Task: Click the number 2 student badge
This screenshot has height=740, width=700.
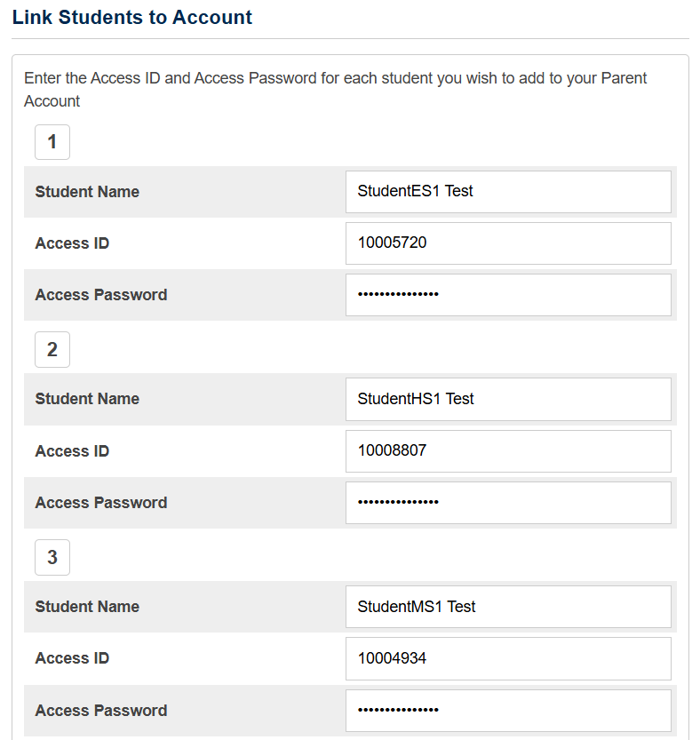Action: [x=52, y=350]
